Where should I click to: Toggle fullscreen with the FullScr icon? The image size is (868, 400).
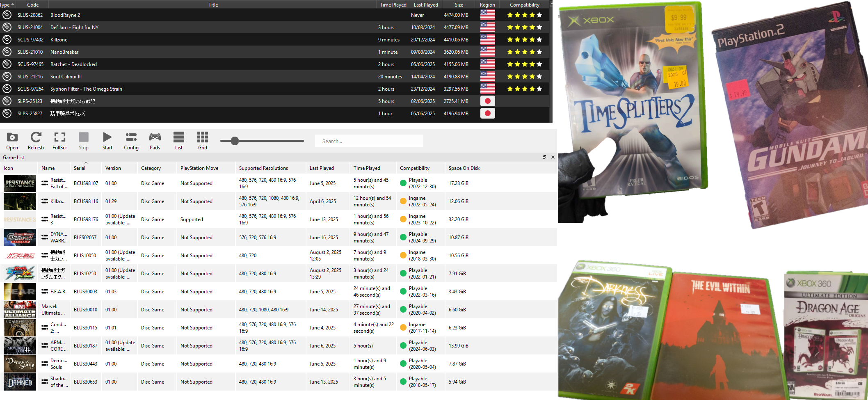pos(59,141)
